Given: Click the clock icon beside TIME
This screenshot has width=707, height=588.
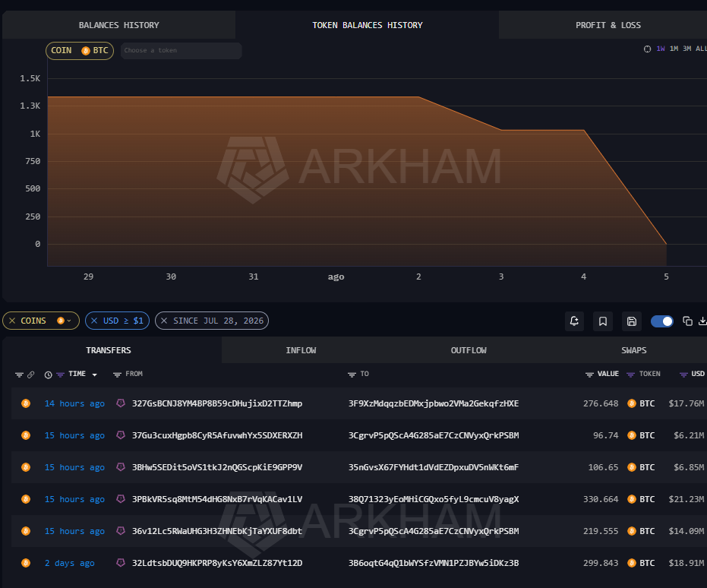Looking at the screenshot, I should pyautogui.click(x=49, y=375).
